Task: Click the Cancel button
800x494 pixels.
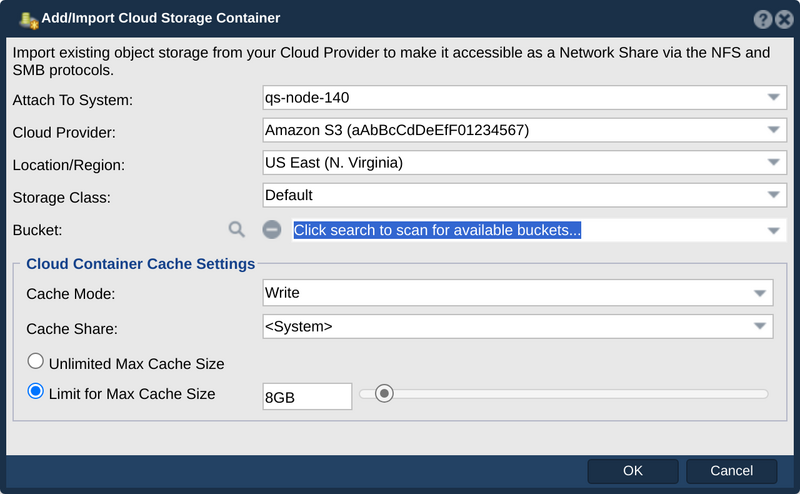Action: coord(731,471)
